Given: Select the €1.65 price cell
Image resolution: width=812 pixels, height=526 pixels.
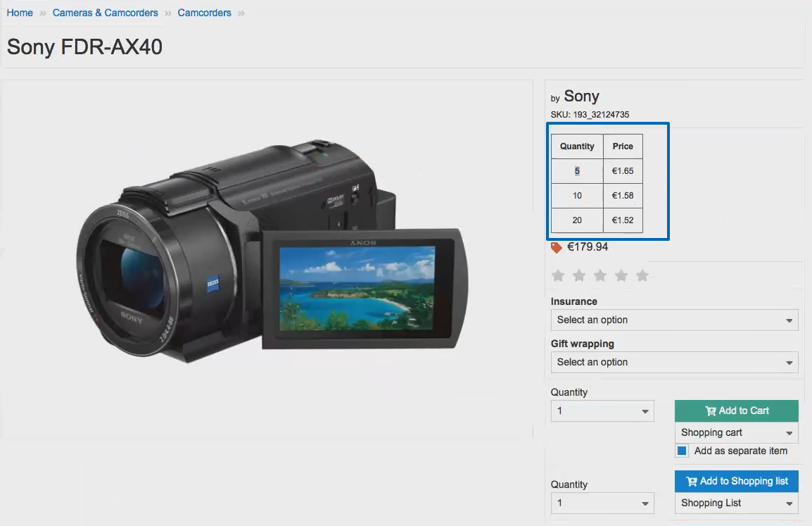Looking at the screenshot, I should tap(623, 171).
